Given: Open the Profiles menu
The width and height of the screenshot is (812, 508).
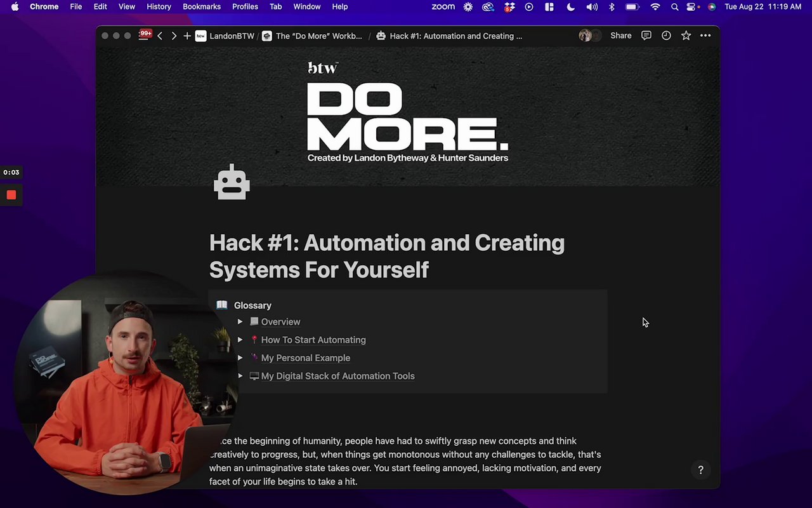Looking at the screenshot, I should click(245, 6).
